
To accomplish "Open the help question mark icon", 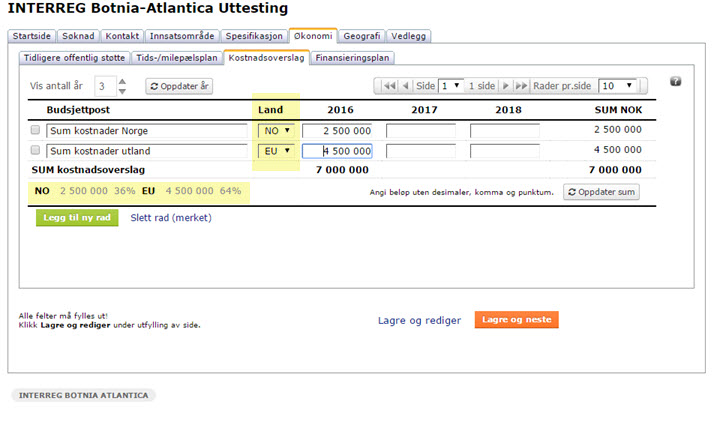I will pos(675,81).
